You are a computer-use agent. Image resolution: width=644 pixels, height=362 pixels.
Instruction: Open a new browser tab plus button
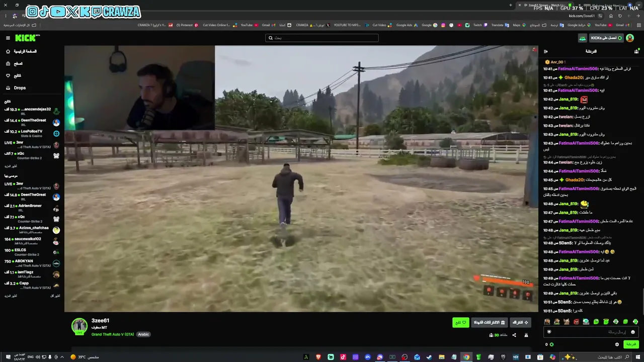(x=511, y=5)
